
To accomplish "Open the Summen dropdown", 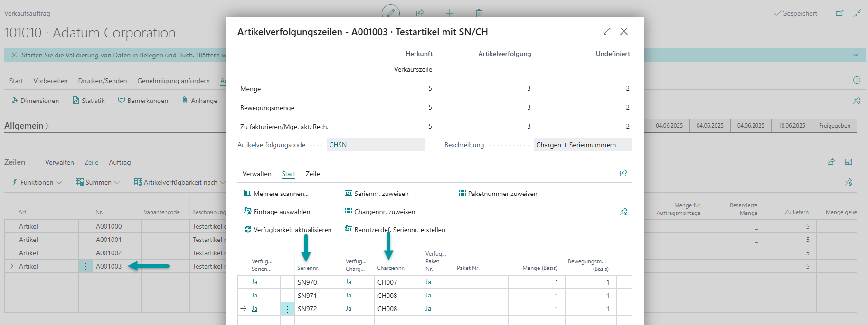I will (98, 182).
